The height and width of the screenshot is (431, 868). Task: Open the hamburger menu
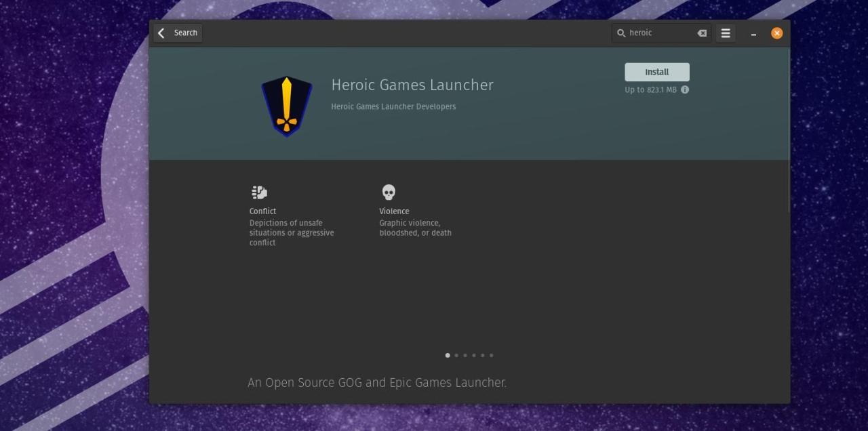pos(726,33)
